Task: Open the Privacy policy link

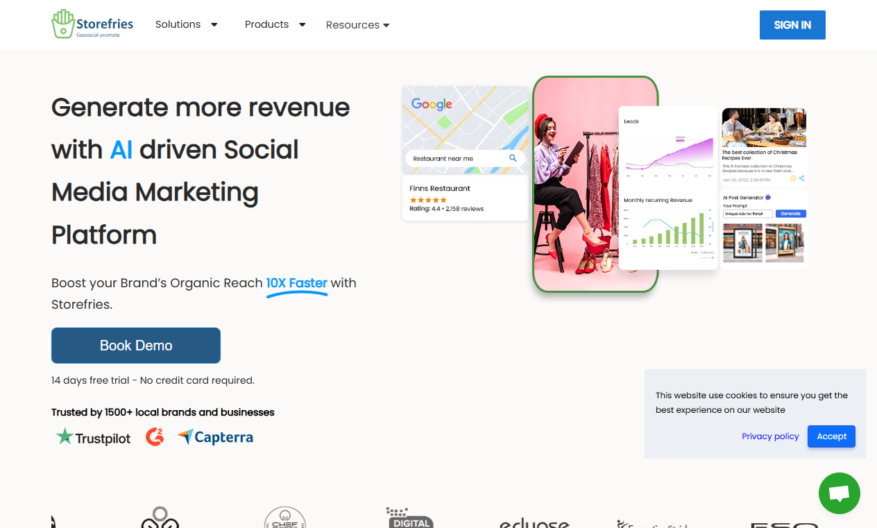Action: pos(770,436)
